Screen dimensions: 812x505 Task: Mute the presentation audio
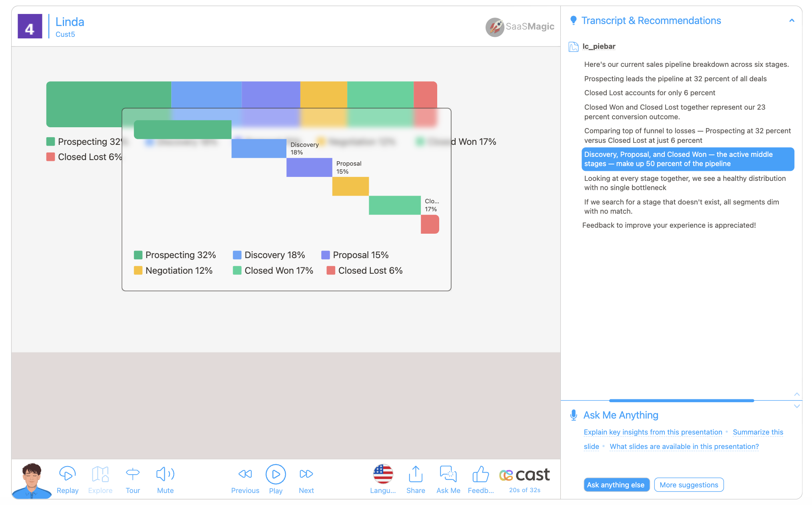[165, 474]
